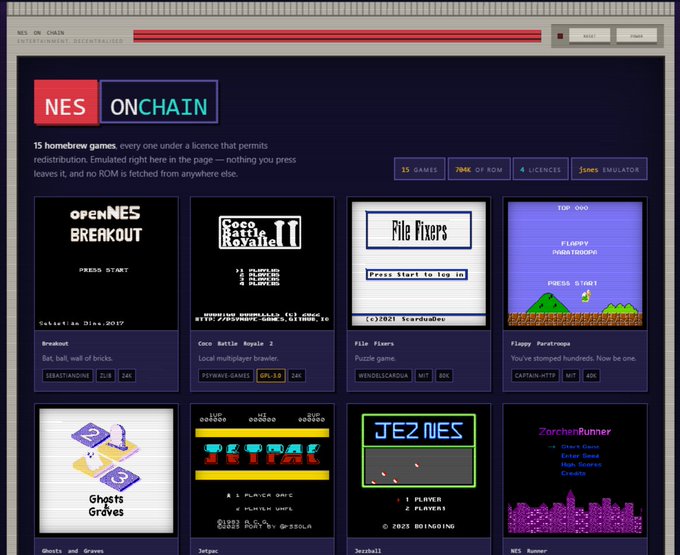Click the 80K size tag on File Fixers
Screen dimensions: 680x555
(444, 375)
